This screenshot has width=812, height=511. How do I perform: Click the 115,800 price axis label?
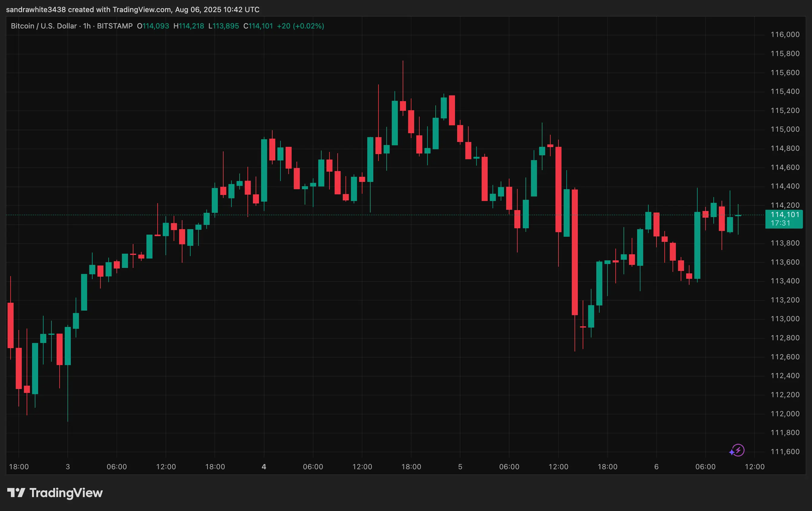tap(785, 53)
